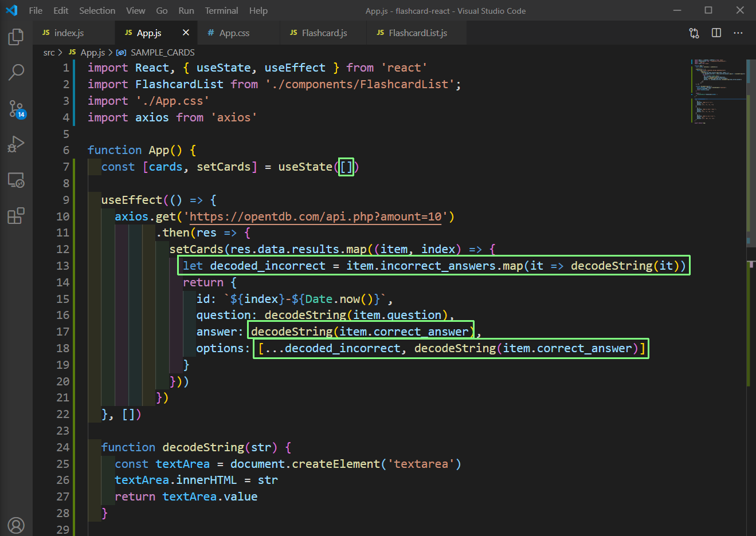Click 'textArea.value' on the return line
Screen dimensions: 756x536
coord(210,496)
